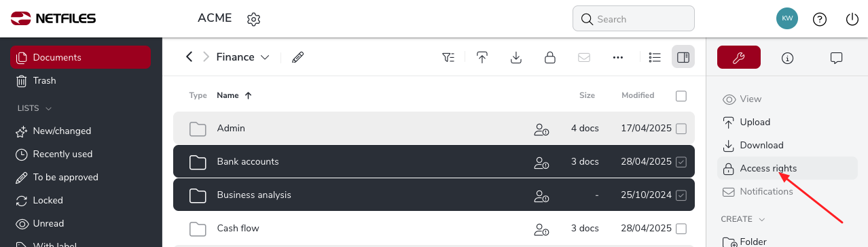Viewport: 868px width, 247px height.
Task: Open the comments tab in side panel
Action: (837, 58)
